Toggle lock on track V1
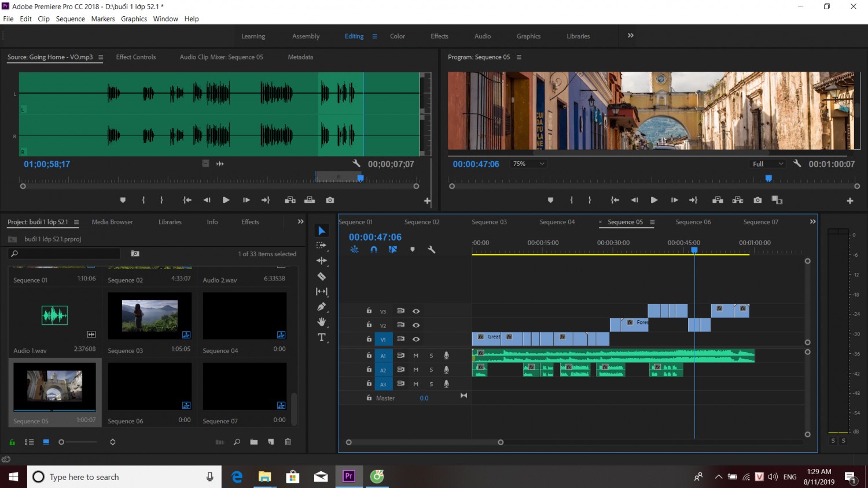 [x=369, y=339]
